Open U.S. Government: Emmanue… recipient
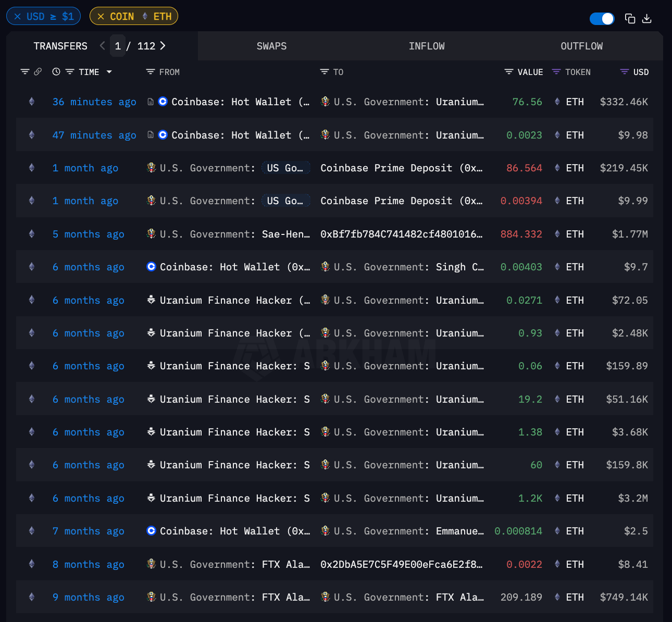This screenshot has width=672, height=622. [x=409, y=531]
